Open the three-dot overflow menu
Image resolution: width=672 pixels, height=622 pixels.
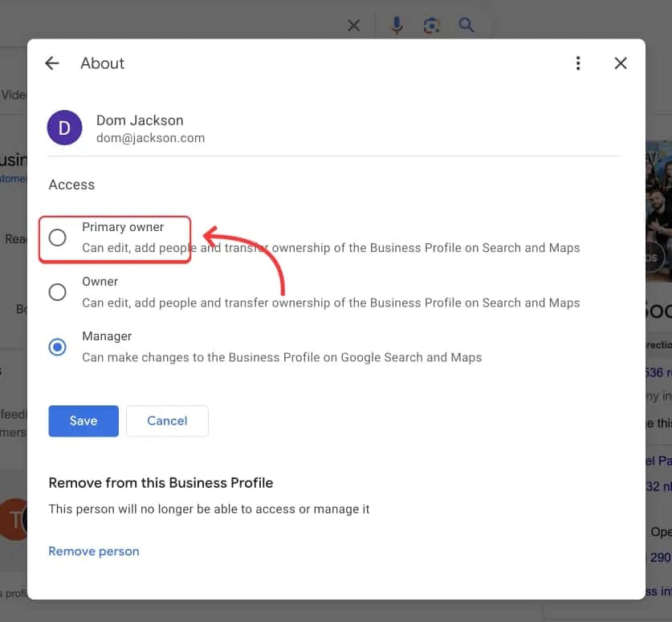(x=578, y=63)
